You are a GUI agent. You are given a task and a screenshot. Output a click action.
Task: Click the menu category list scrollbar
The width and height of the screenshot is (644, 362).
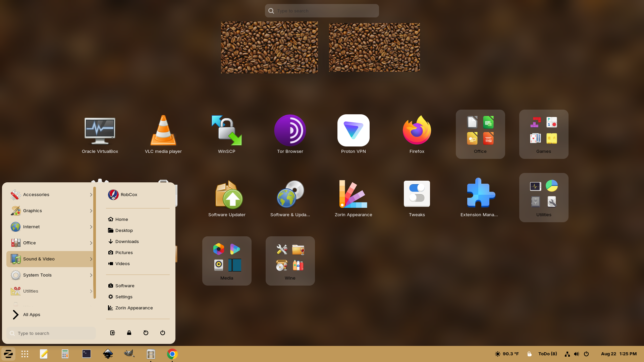(x=95, y=243)
